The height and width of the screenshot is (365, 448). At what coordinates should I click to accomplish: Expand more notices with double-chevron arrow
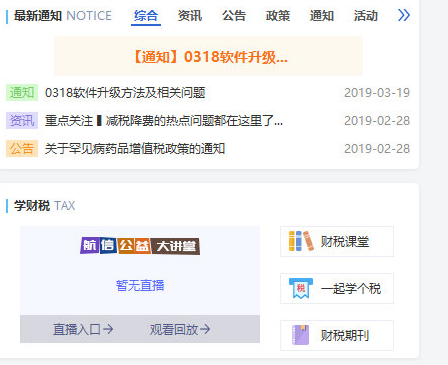(x=404, y=15)
